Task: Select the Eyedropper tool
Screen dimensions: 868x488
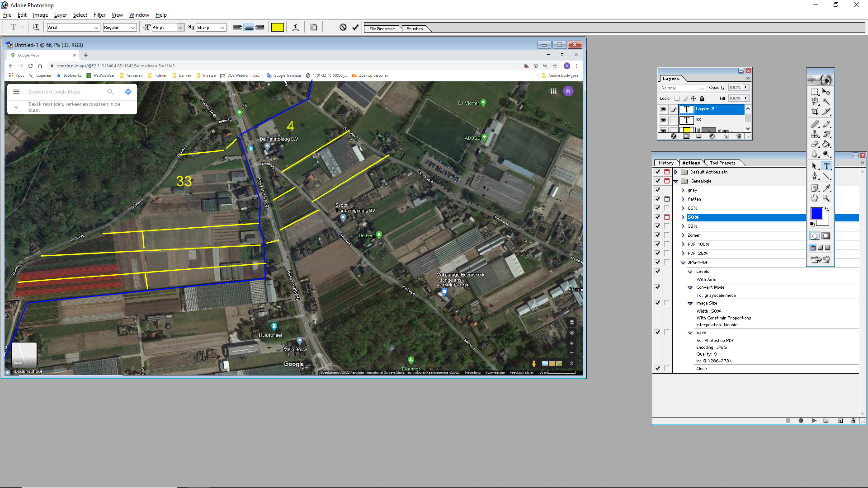Action: pos(826,188)
